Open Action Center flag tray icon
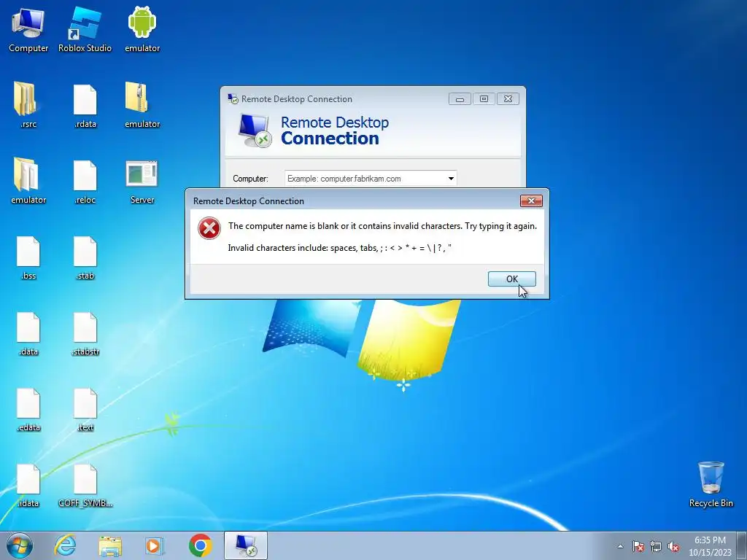This screenshot has width=747, height=560. point(638,547)
